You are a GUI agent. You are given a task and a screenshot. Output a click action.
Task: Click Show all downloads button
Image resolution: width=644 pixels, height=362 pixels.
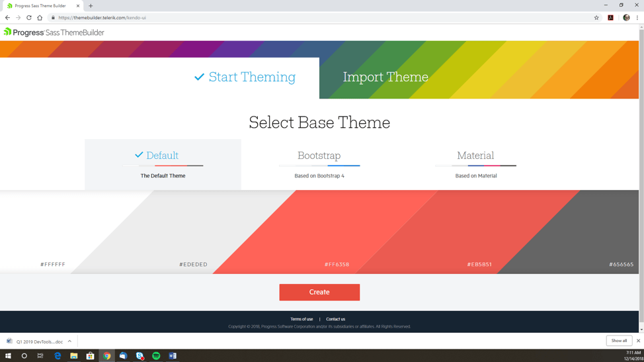coord(619,341)
